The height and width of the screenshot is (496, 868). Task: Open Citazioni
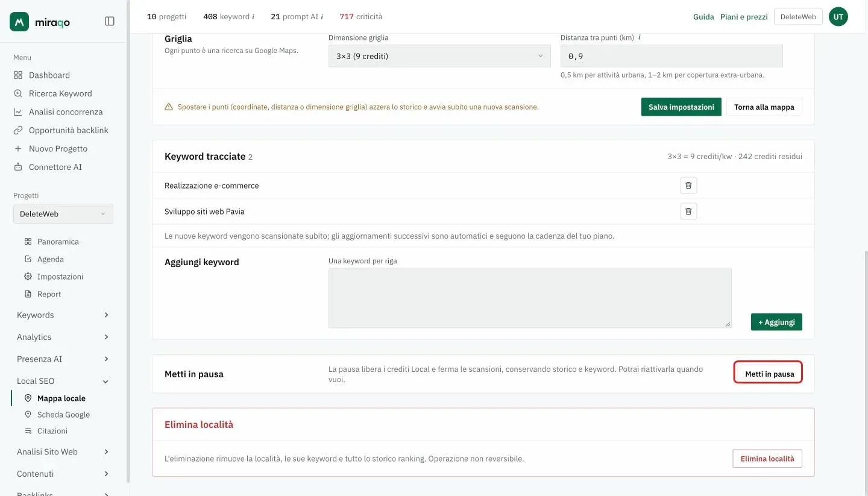click(x=52, y=431)
